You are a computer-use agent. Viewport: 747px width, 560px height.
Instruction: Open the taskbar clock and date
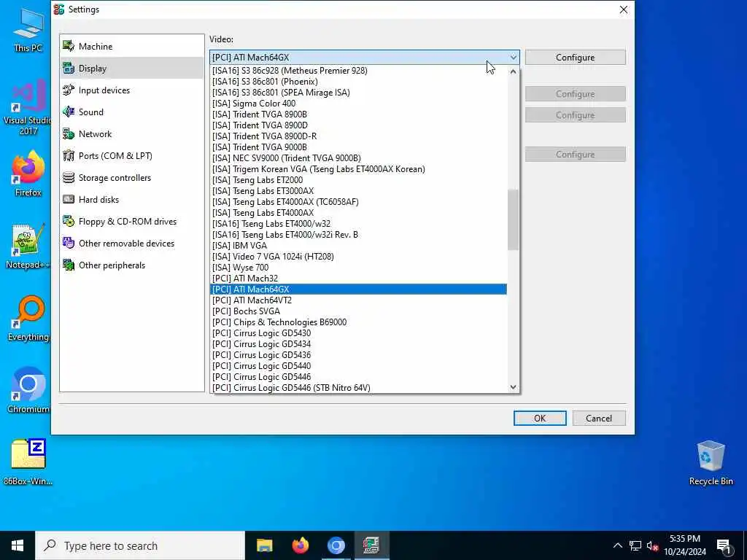click(685, 545)
